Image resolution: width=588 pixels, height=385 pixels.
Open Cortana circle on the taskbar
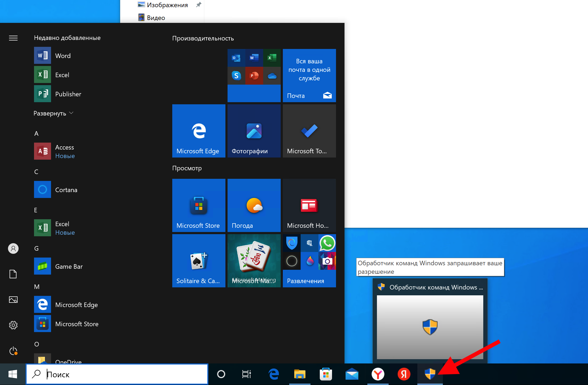(221, 374)
